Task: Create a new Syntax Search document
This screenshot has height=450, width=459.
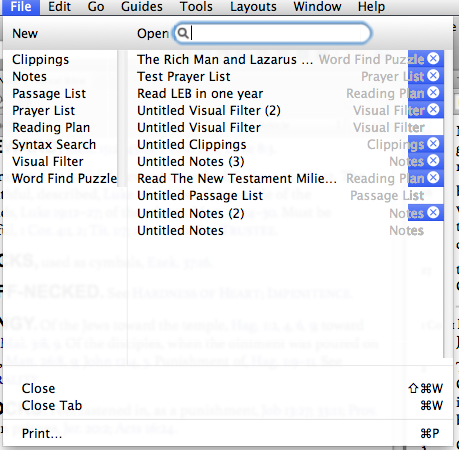Action: pyautogui.click(x=54, y=145)
